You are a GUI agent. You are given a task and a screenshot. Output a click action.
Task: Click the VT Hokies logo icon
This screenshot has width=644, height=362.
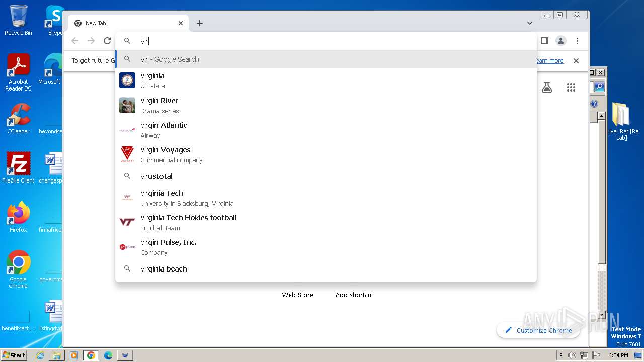coord(127,222)
